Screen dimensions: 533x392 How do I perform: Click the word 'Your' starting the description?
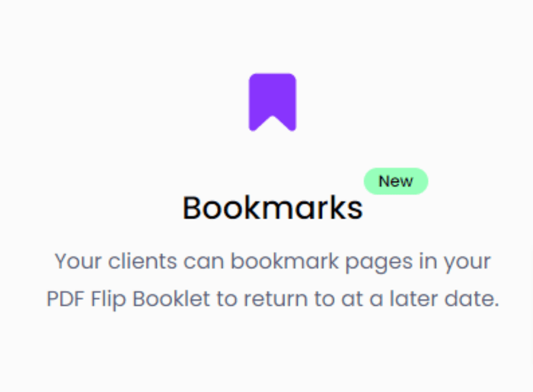pyautogui.click(x=78, y=261)
